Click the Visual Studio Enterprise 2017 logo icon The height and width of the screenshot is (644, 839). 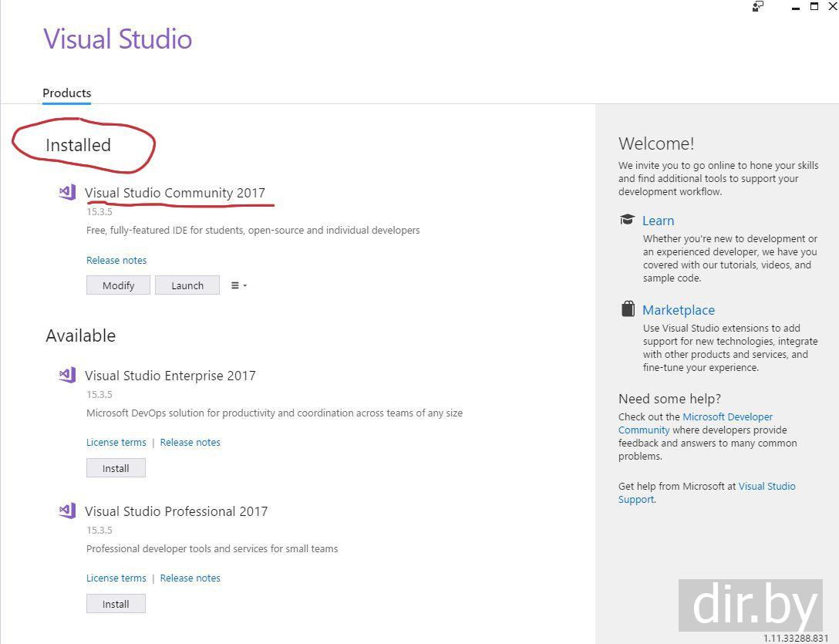coord(67,375)
